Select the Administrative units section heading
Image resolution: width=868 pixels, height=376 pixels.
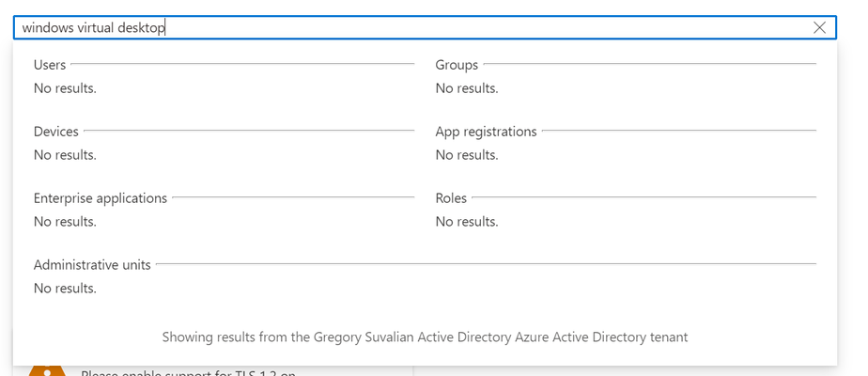point(92,265)
